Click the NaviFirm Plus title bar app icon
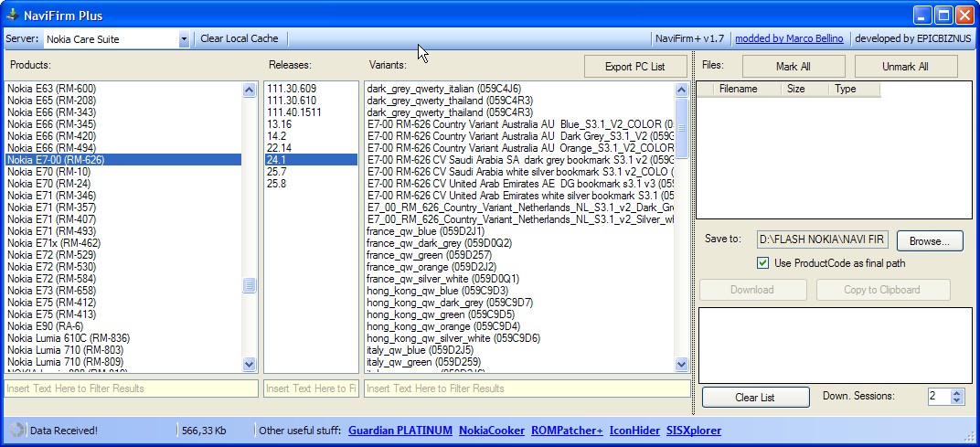Viewport: 980px width, 447px height. pos(12,15)
